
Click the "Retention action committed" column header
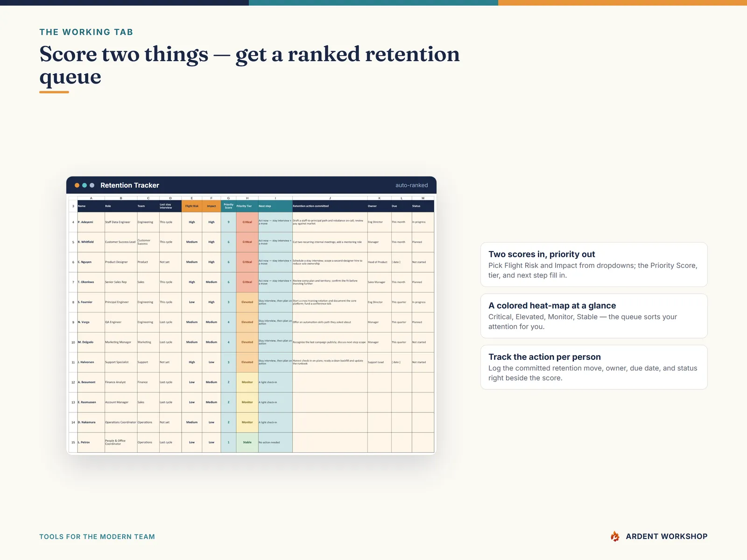tap(330, 206)
